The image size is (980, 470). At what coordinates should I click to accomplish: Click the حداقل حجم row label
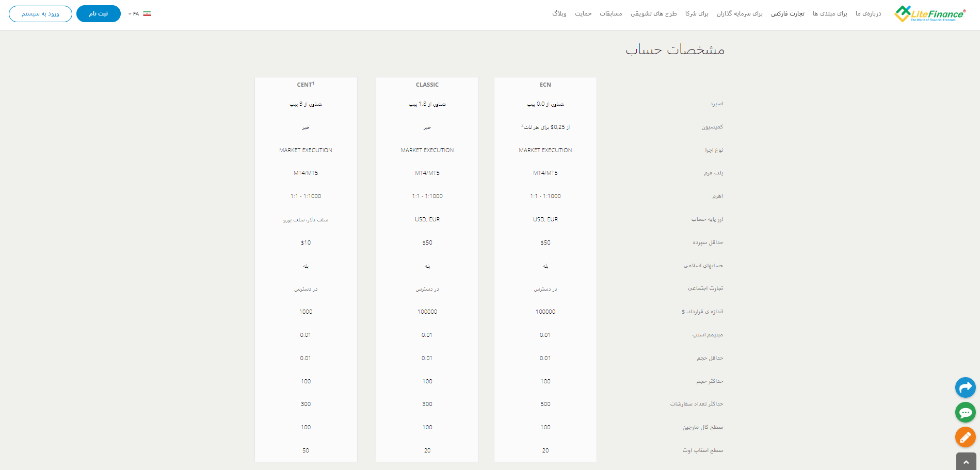[710, 358]
